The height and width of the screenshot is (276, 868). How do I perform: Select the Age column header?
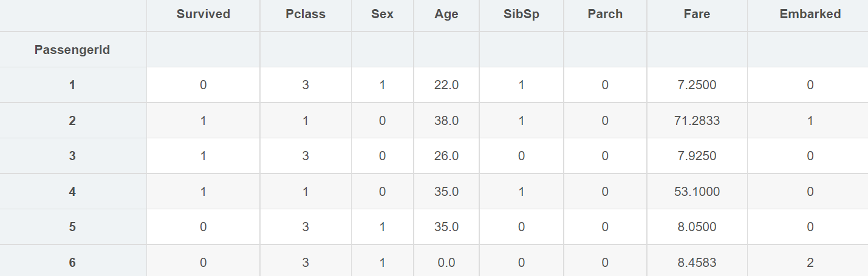(446, 15)
